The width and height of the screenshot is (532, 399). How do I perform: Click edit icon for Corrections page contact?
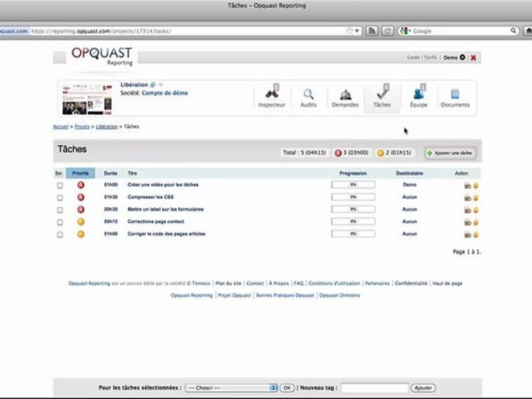(468, 223)
